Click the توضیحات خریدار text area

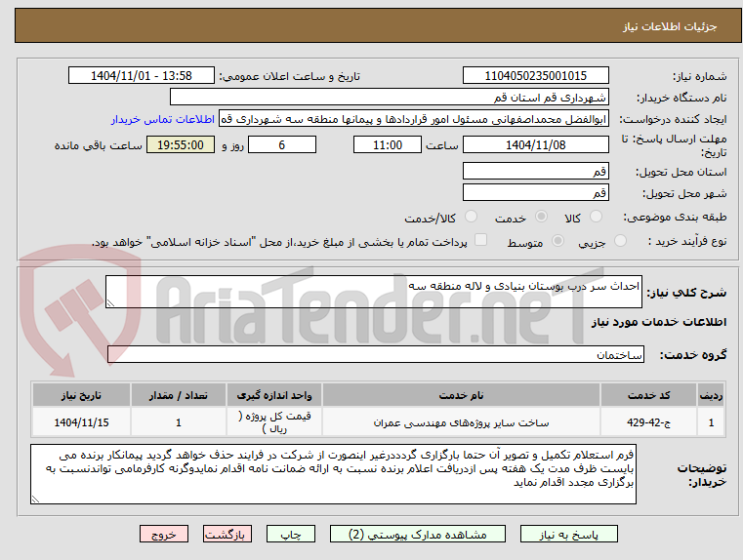(x=334, y=474)
